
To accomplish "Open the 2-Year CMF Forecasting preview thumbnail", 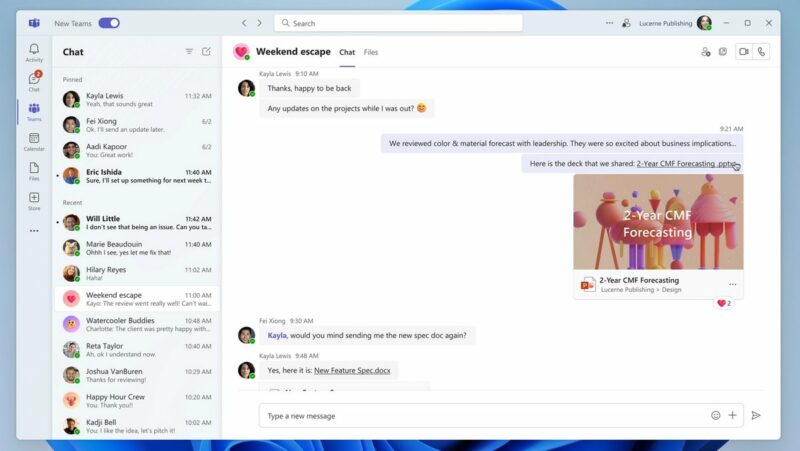I will click(658, 222).
